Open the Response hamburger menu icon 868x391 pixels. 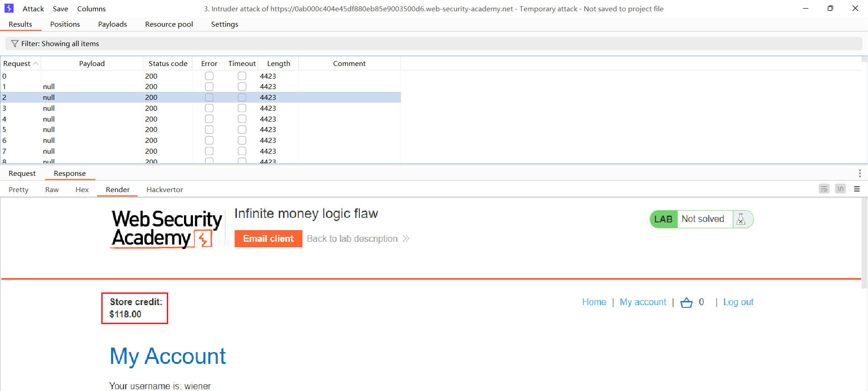[x=857, y=189]
